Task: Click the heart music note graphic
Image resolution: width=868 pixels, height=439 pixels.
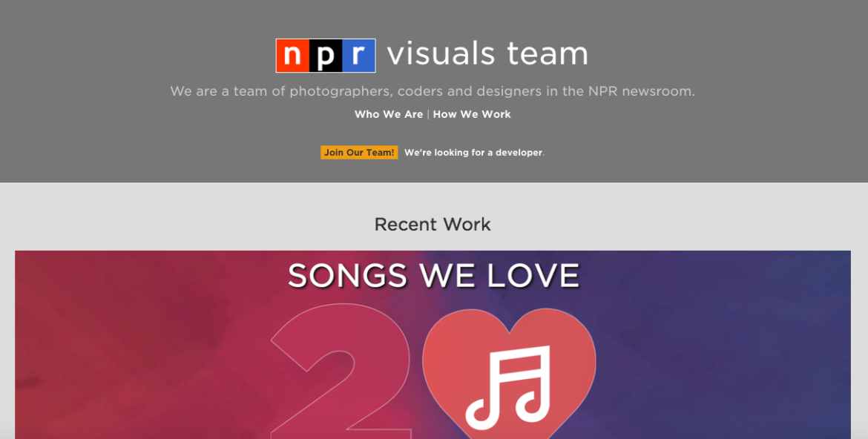Action: (x=509, y=374)
